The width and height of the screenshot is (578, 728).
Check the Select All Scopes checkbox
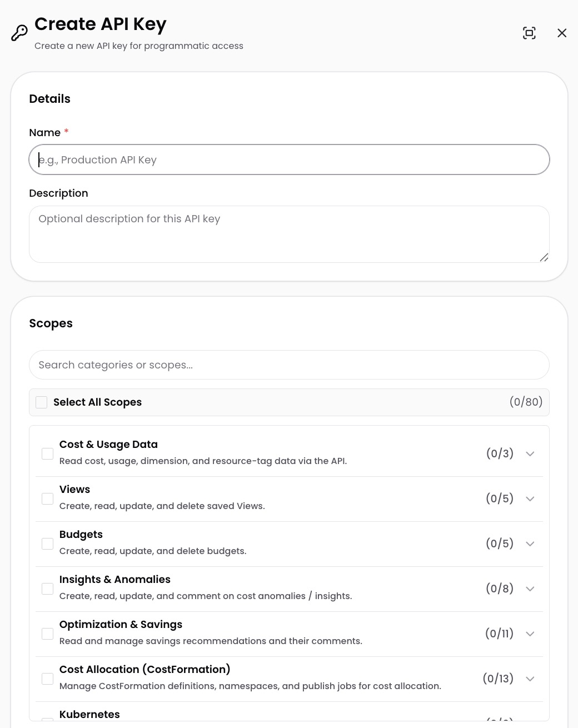click(41, 402)
